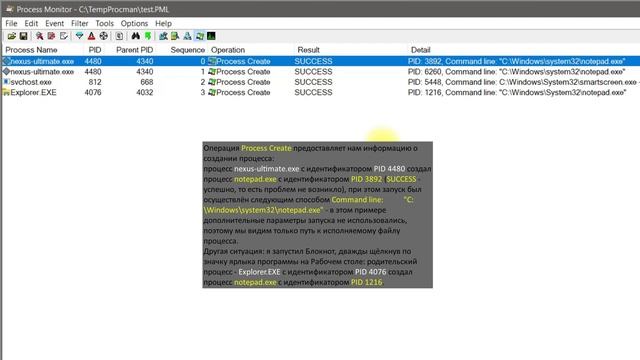The height and width of the screenshot is (360, 640).
Task: Click the Operation column header
Action: click(x=228, y=50)
